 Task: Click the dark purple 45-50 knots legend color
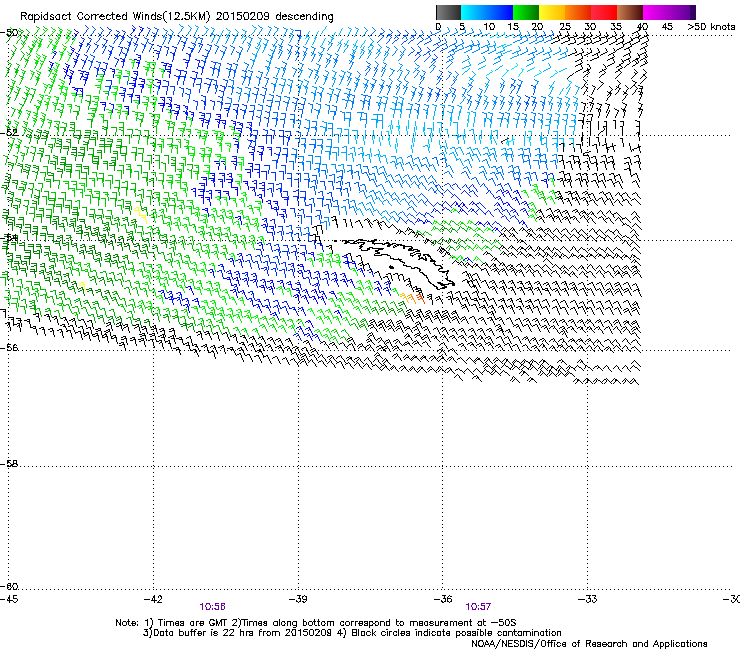tap(682, 12)
